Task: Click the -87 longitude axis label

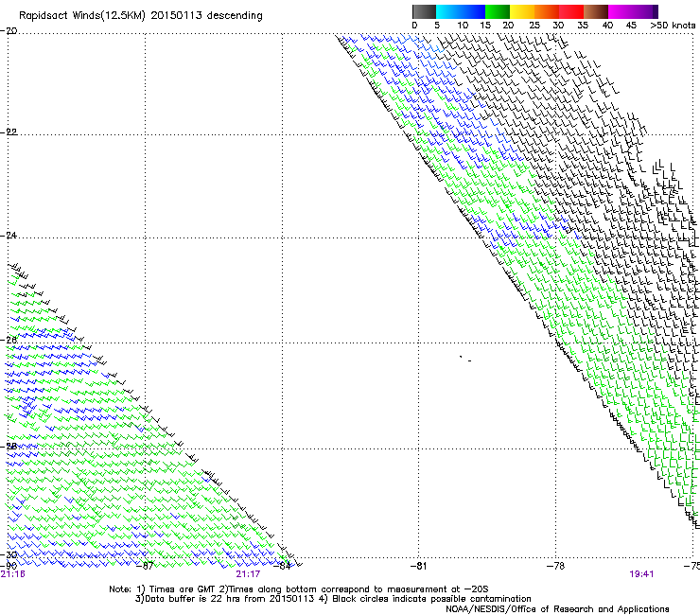Action: coord(145,566)
